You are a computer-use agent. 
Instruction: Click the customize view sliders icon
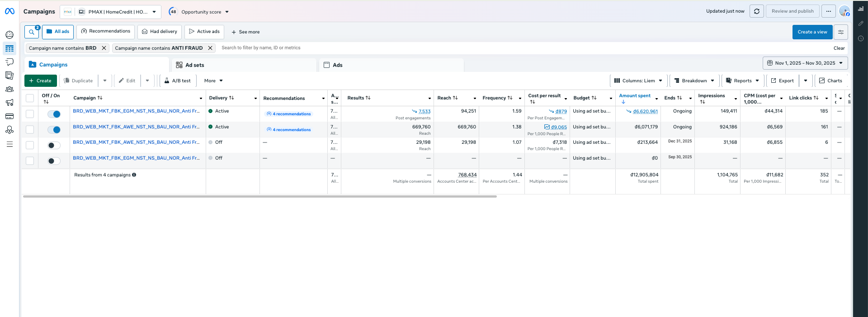click(x=840, y=32)
